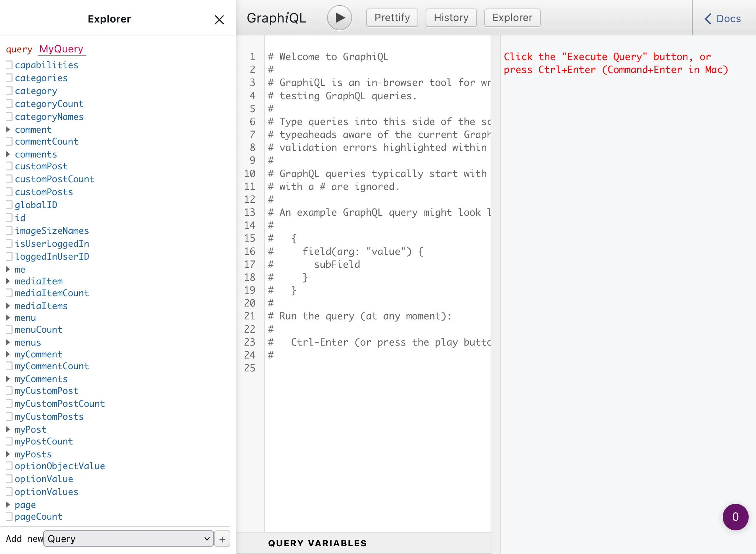Prettify the query
This screenshot has height=554, width=756.
pos(392,18)
